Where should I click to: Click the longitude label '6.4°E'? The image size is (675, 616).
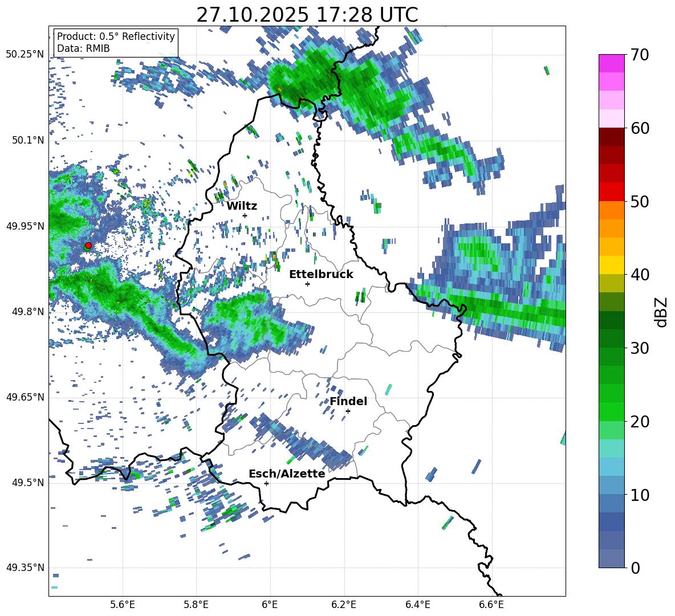point(417,605)
